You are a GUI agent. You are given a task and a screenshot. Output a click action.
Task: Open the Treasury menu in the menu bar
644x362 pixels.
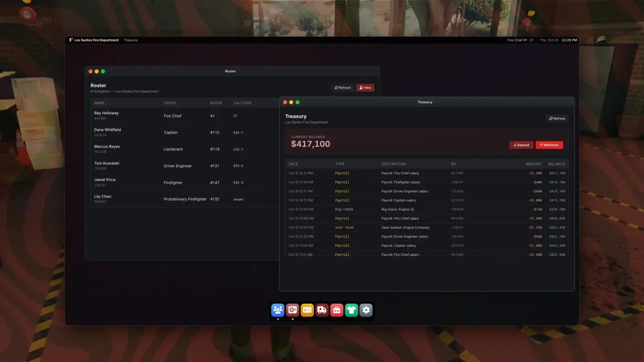(131, 40)
